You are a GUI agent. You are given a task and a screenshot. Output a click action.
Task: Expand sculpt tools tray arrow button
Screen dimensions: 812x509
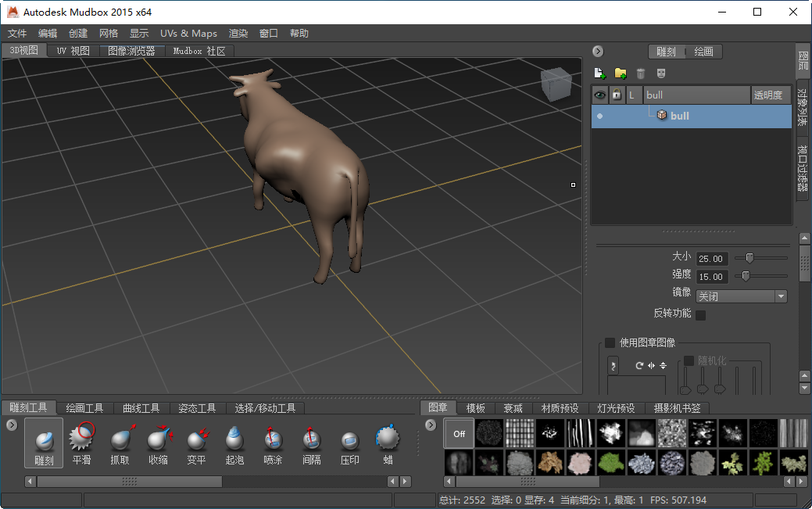pos(12,425)
